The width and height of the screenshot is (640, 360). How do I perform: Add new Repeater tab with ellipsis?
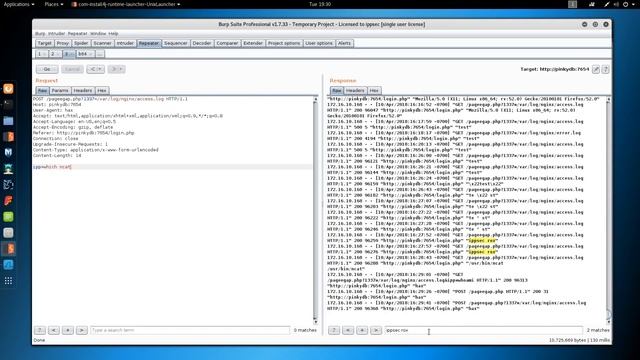pyautogui.click(x=100, y=54)
